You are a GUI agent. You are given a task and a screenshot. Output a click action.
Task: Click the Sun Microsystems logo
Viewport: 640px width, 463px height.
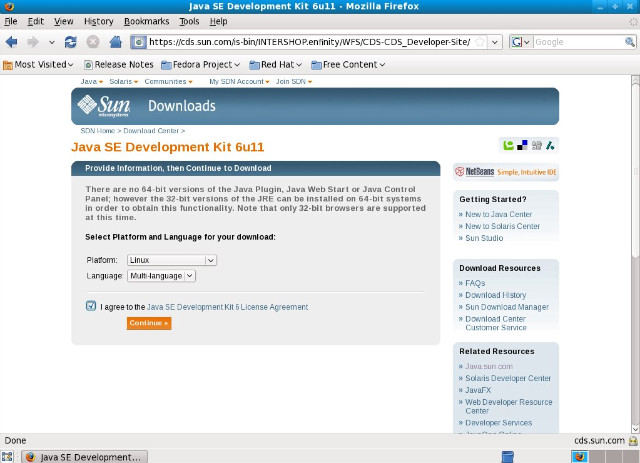point(104,106)
